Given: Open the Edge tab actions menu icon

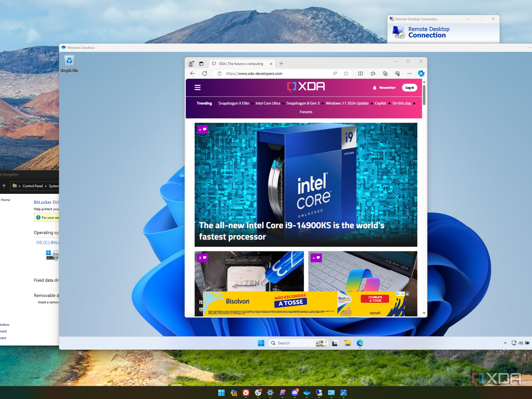Looking at the screenshot, I should [201, 64].
